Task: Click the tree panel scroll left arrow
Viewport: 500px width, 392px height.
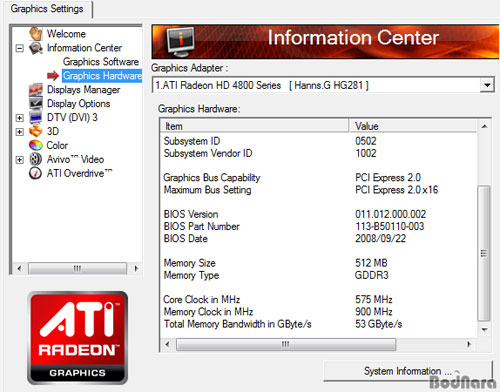Action: (19, 268)
